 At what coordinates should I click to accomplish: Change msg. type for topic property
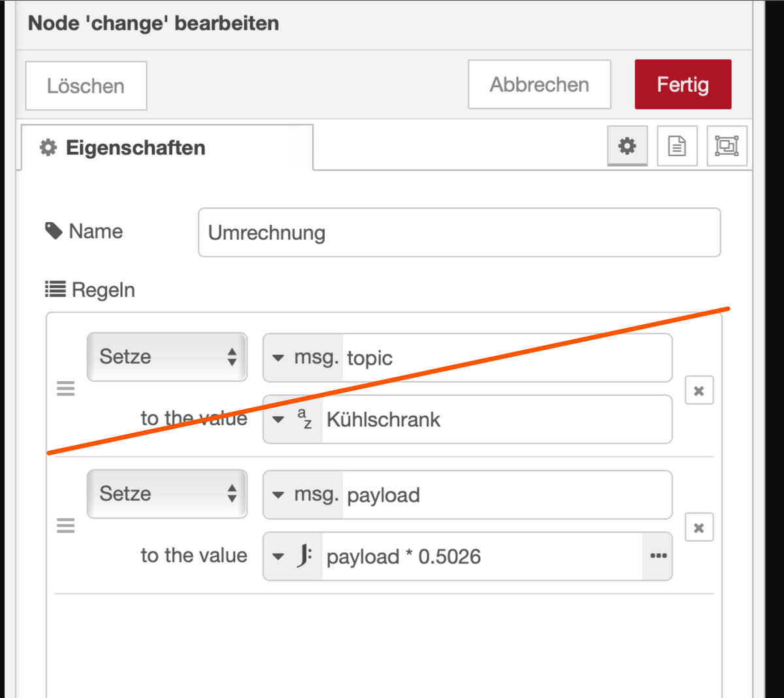click(x=304, y=357)
